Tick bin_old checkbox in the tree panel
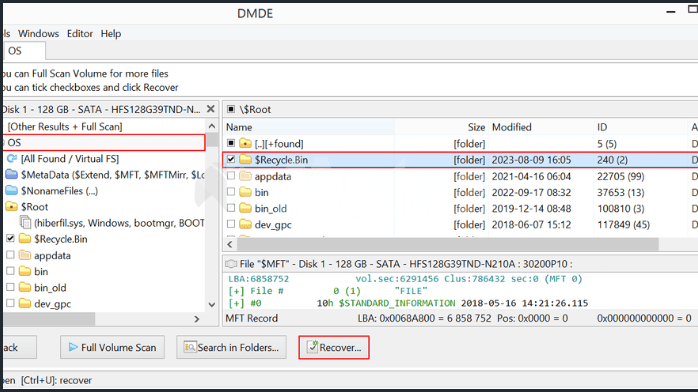The width and height of the screenshot is (698, 392). coord(10,287)
